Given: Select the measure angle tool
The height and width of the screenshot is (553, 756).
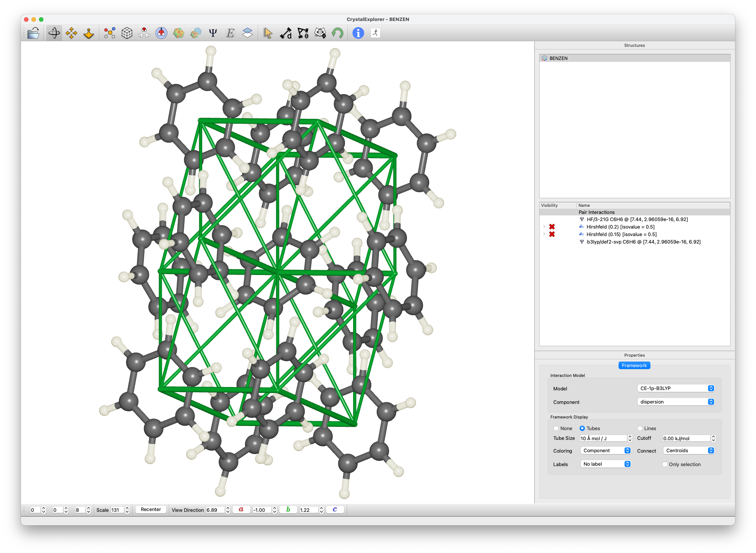Looking at the screenshot, I should pos(303,33).
